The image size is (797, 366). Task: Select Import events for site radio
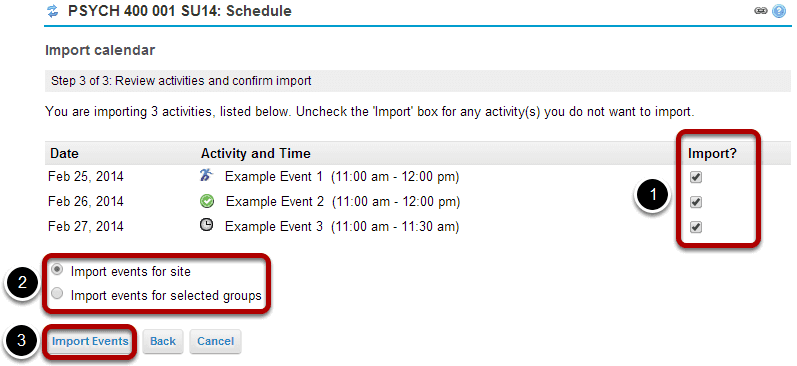(x=58, y=270)
